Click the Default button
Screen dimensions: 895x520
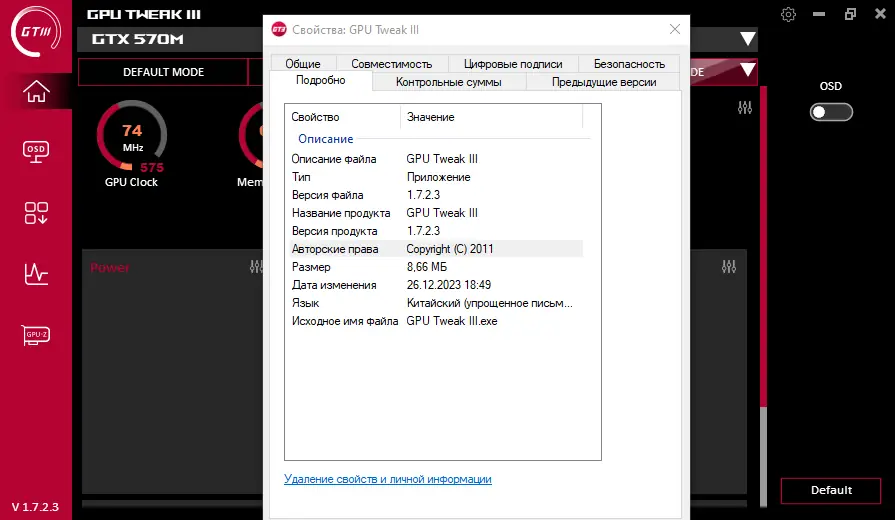pos(831,490)
